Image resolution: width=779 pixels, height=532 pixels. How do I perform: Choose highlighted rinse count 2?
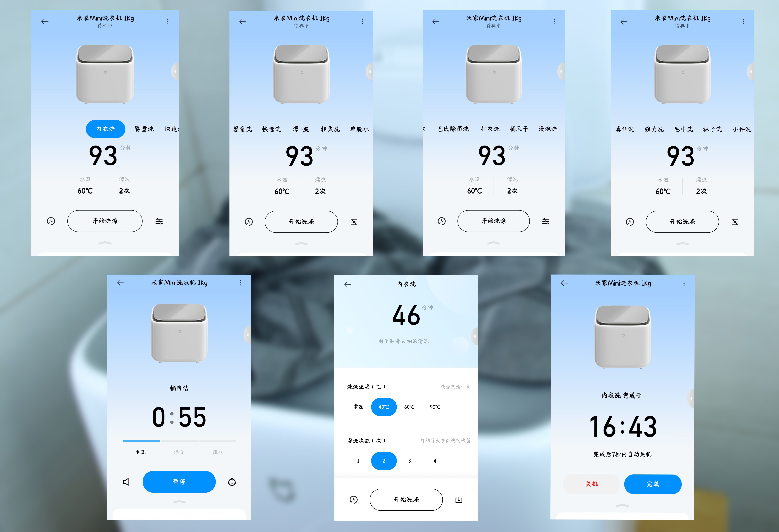(x=384, y=461)
